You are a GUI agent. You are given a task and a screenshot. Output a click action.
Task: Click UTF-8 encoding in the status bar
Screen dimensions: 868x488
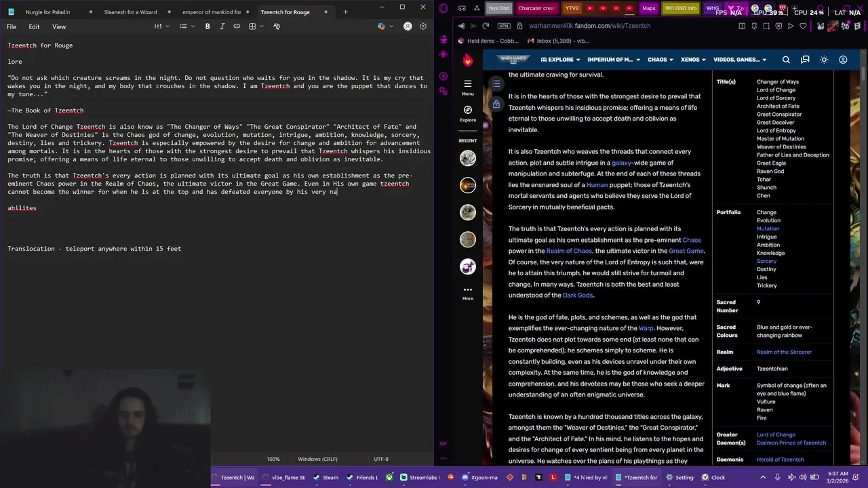pos(381,459)
